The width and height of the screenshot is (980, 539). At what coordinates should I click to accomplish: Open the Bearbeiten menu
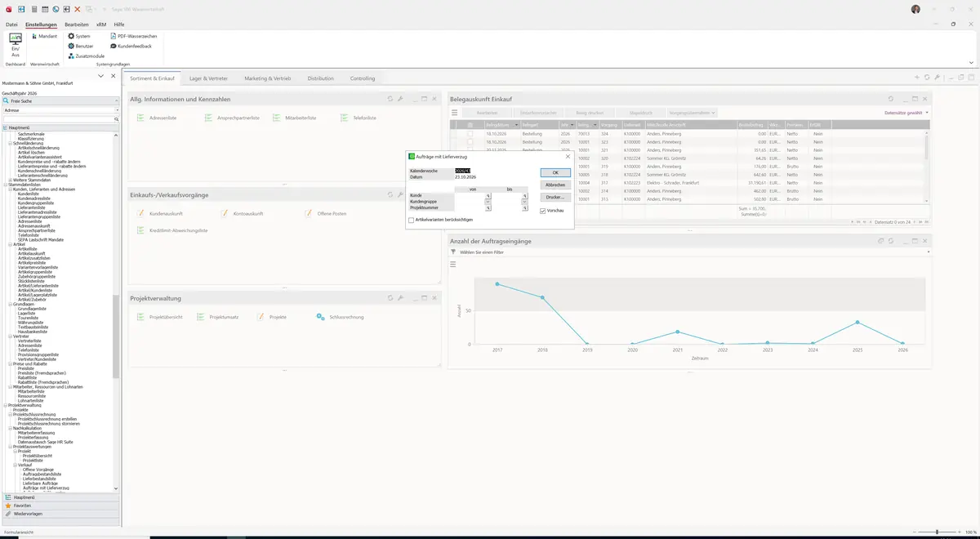pyautogui.click(x=77, y=24)
